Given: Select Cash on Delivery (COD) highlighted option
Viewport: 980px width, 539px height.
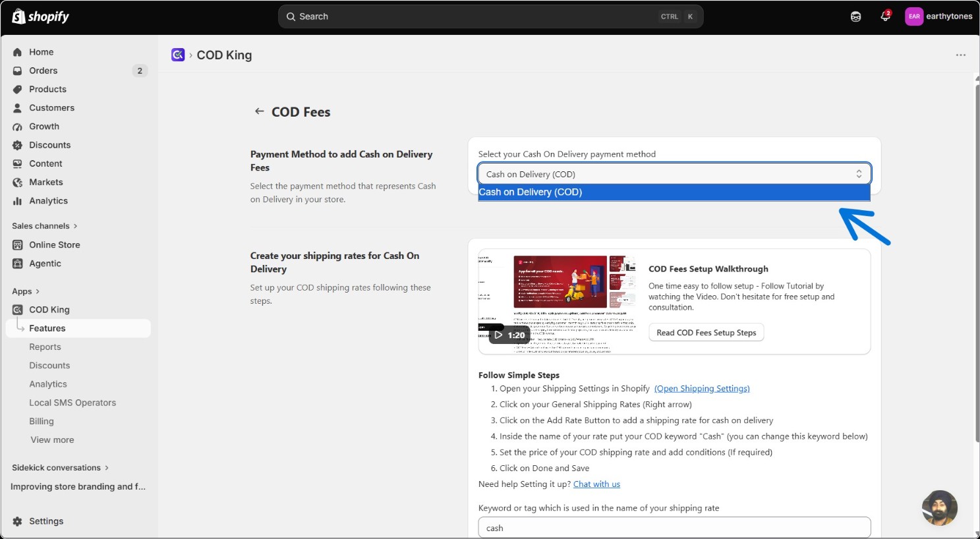Looking at the screenshot, I should point(674,192).
